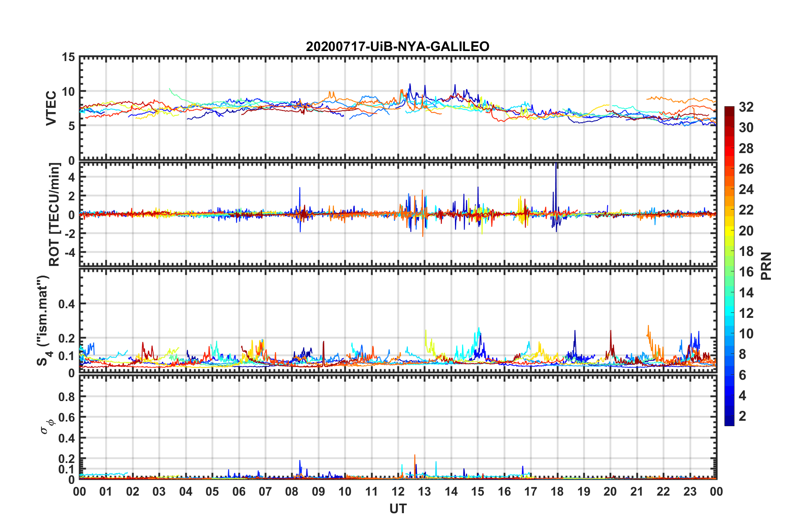Select the VTEC y-axis label
Viewport: 796px width, 532px height.
coord(51,108)
